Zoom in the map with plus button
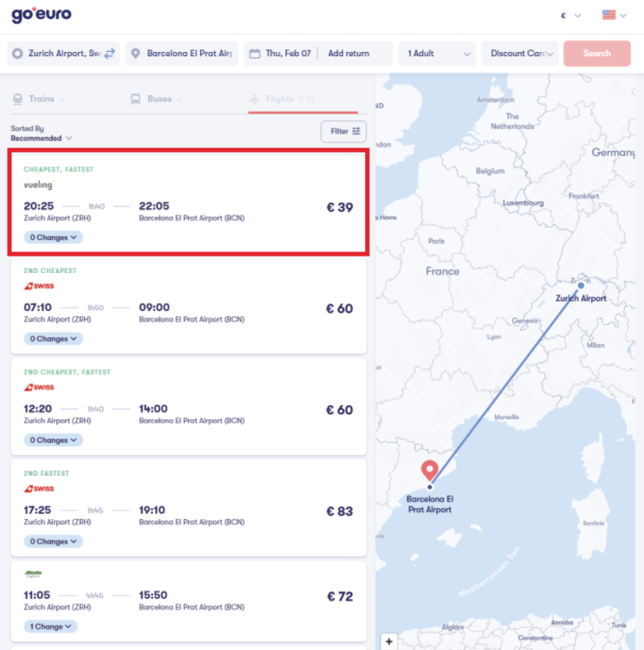The height and width of the screenshot is (650, 644). tap(389, 641)
